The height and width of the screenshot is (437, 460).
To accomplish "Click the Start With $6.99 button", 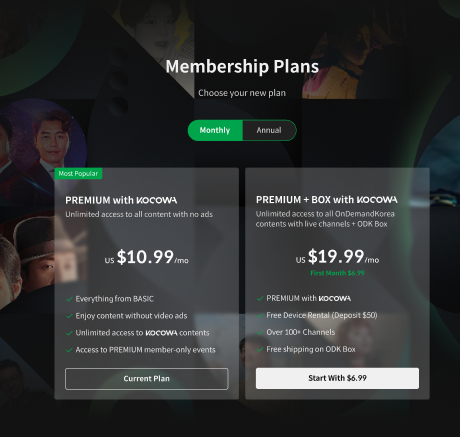I will click(x=337, y=378).
